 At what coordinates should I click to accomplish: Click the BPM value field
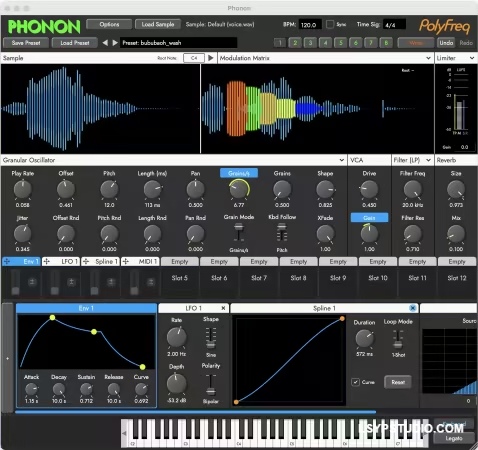310,25
